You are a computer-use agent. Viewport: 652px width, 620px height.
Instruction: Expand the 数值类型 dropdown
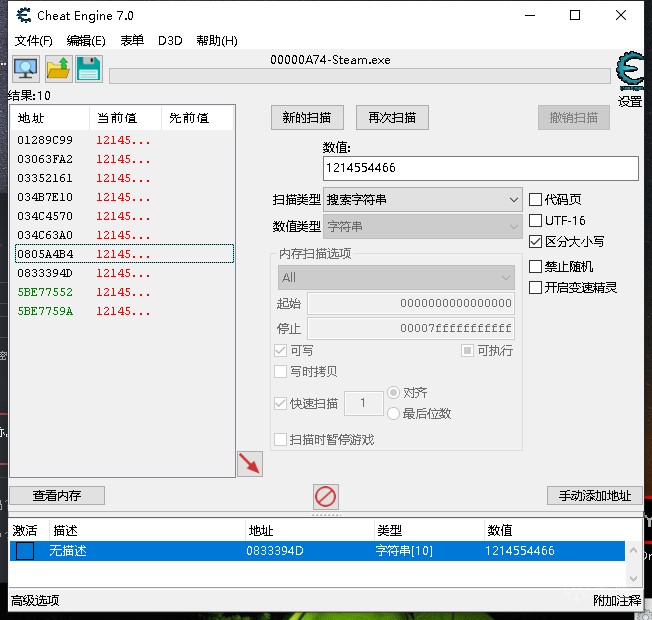click(x=422, y=227)
